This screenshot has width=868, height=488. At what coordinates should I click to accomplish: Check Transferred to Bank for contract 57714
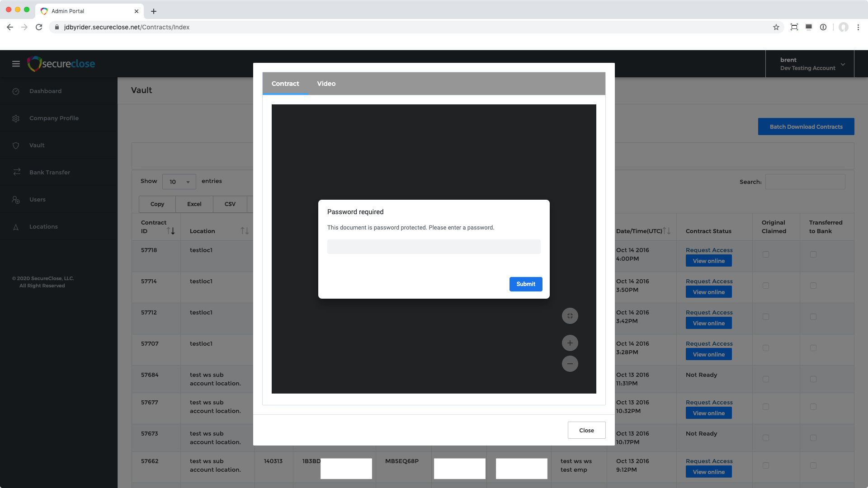[x=814, y=286]
